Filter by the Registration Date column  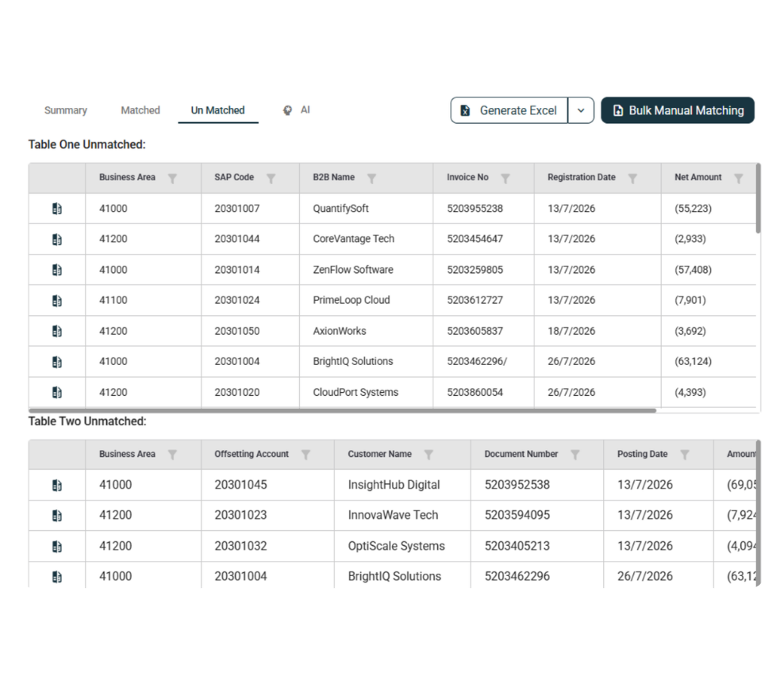point(632,179)
